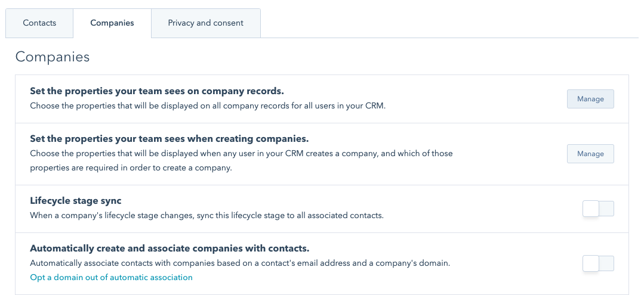Click the 'when creating companies' section title
Viewport: 644px width, 295px height.
tap(169, 139)
